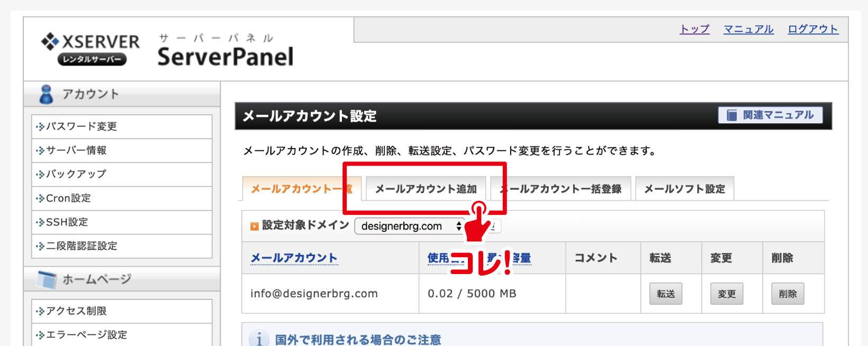Open the 関連マニュアル button
Screen dimensions: 868x346
(x=770, y=115)
